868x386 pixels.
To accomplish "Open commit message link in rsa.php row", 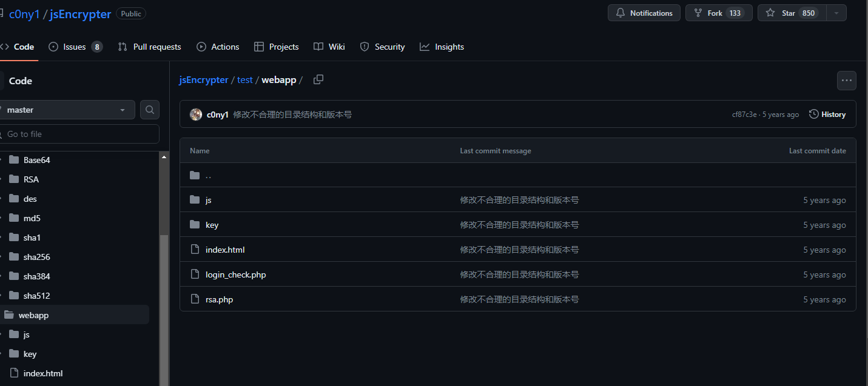I will [519, 299].
